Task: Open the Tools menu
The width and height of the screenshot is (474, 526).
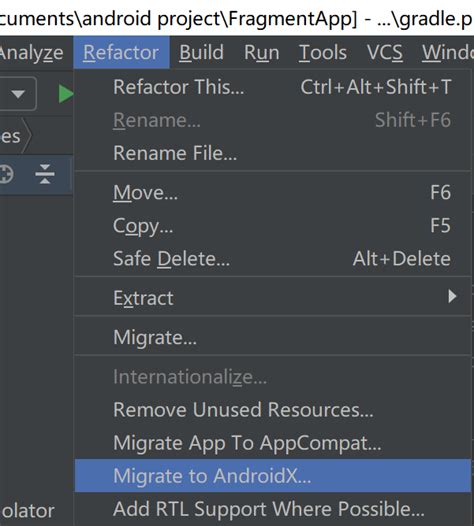Action: pos(323,53)
